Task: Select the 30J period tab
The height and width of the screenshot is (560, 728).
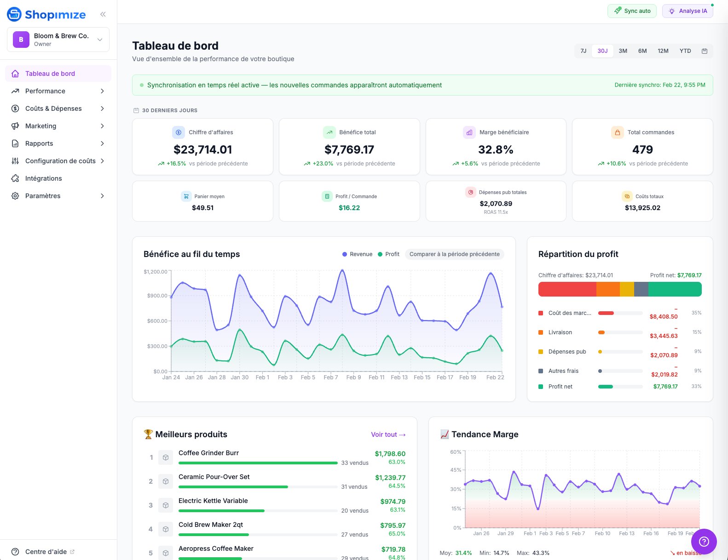Action: coord(602,51)
